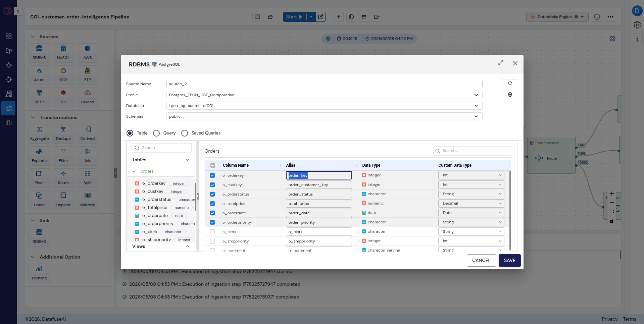This screenshot has width=644, height=324.
Task: Open the Privacy link
Action: pos(609,319)
